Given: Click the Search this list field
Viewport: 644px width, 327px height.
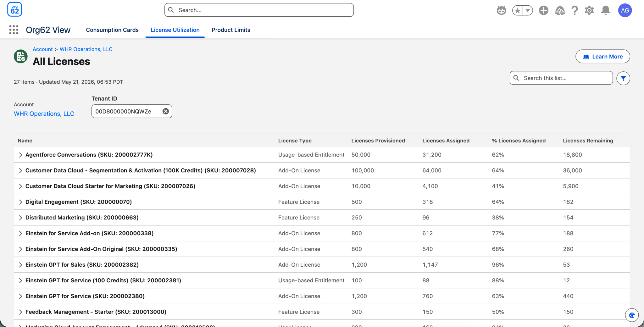Looking at the screenshot, I should [x=561, y=78].
